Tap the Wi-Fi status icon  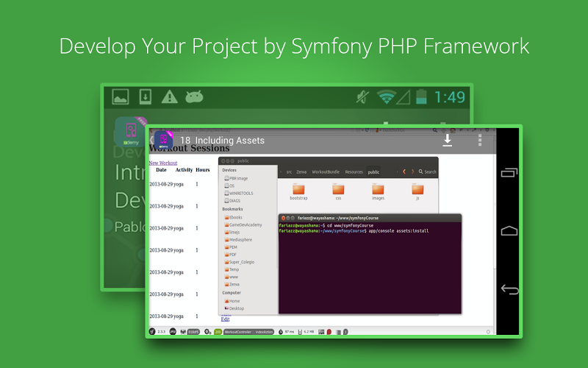click(387, 97)
